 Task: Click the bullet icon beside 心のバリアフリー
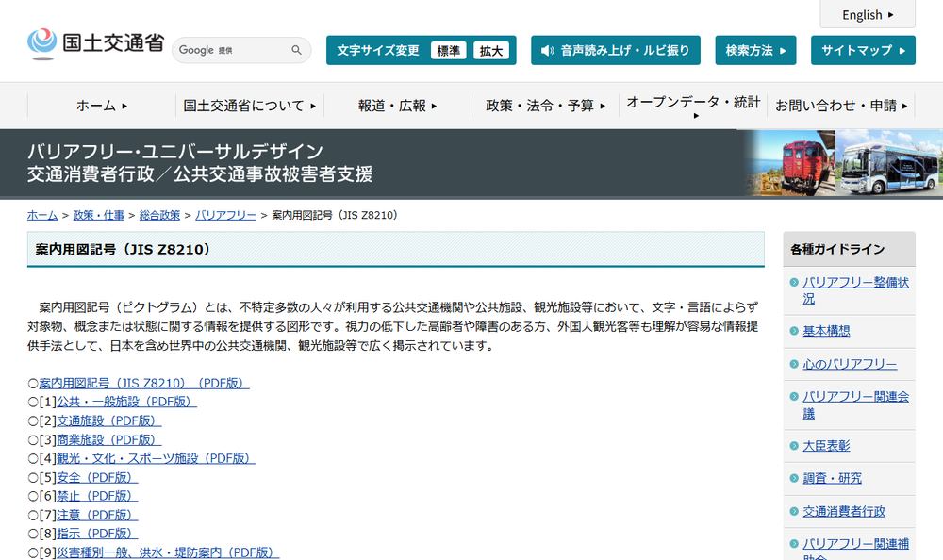coord(794,364)
